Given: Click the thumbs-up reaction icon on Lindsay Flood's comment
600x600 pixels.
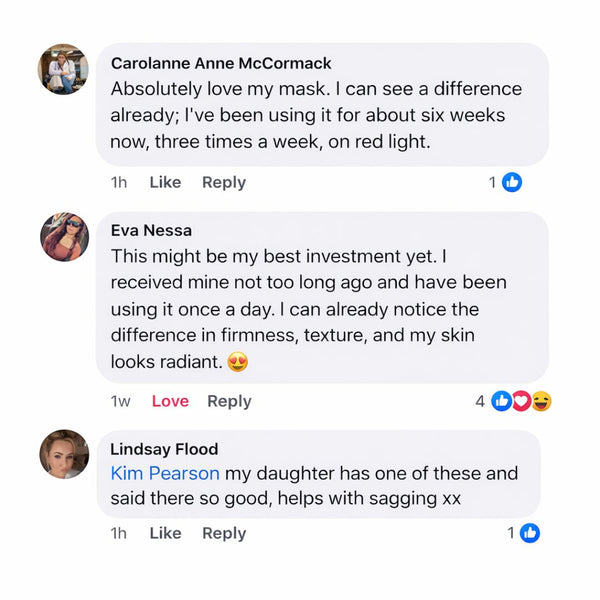Looking at the screenshot, I should (530, 533).
